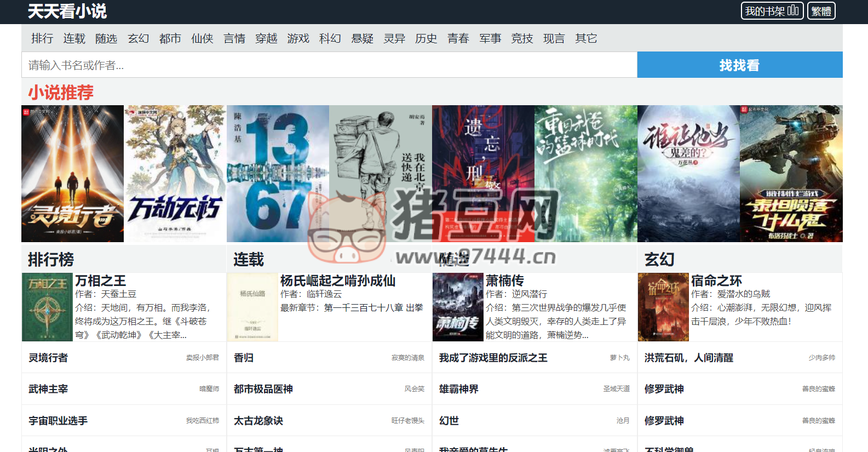The width and height of the screenshot is (868, 452).
Task: Select the 科幻 category
Action: tap(330, 38)
